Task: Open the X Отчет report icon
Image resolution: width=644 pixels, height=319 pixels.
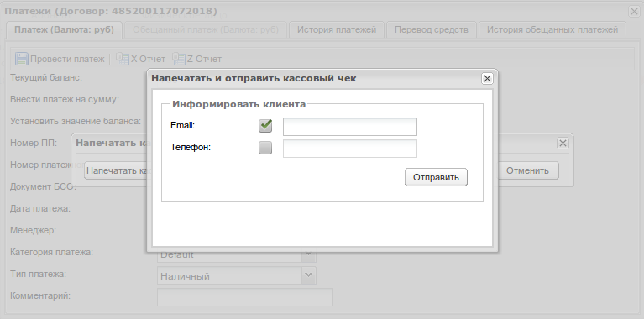Action: pos(122,59)
